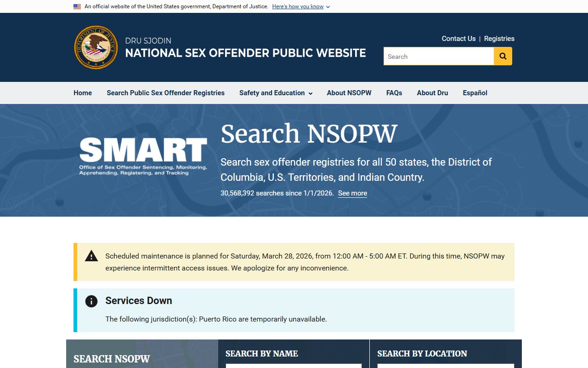Open the Safety and Education dropdown menu
Image resolution: width=588 pixels, height=368 pixels.
276,93
